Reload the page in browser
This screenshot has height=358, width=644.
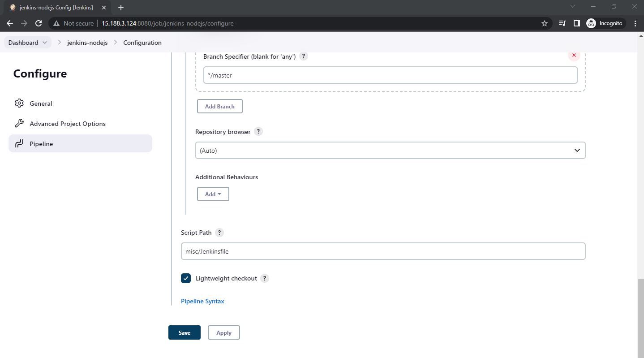pyautogui.click(x=39, y=23)
